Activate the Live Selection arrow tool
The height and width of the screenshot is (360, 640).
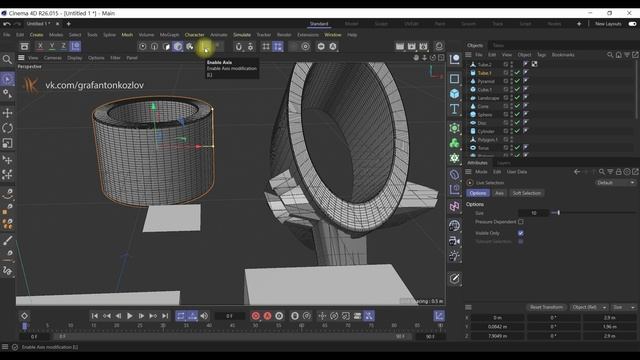tap(7, 79)
